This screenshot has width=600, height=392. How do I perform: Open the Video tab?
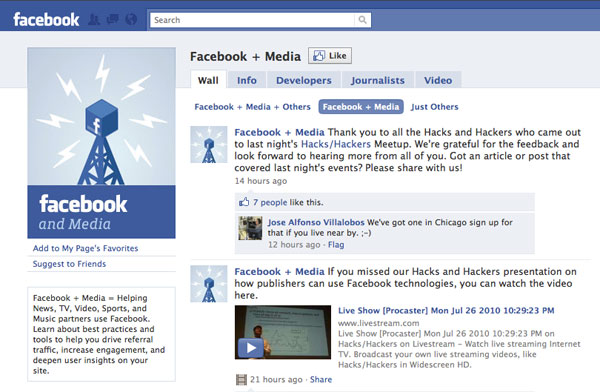pos(438,80)
